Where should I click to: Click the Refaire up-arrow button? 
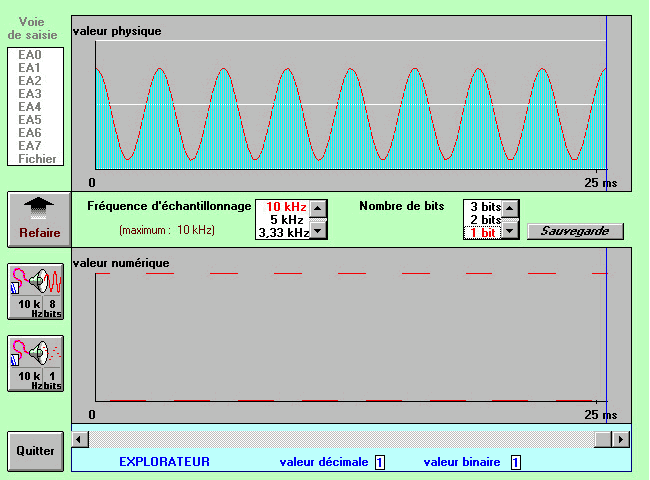point(39,219)
